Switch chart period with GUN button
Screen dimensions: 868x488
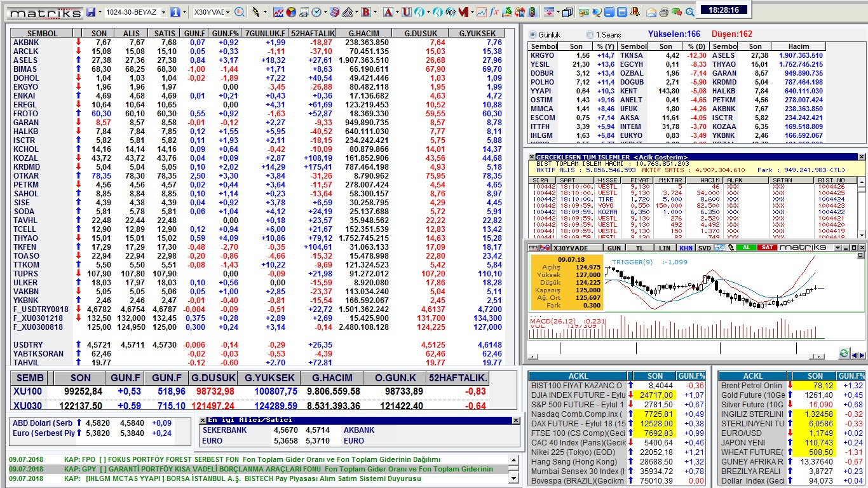[614, 247]
